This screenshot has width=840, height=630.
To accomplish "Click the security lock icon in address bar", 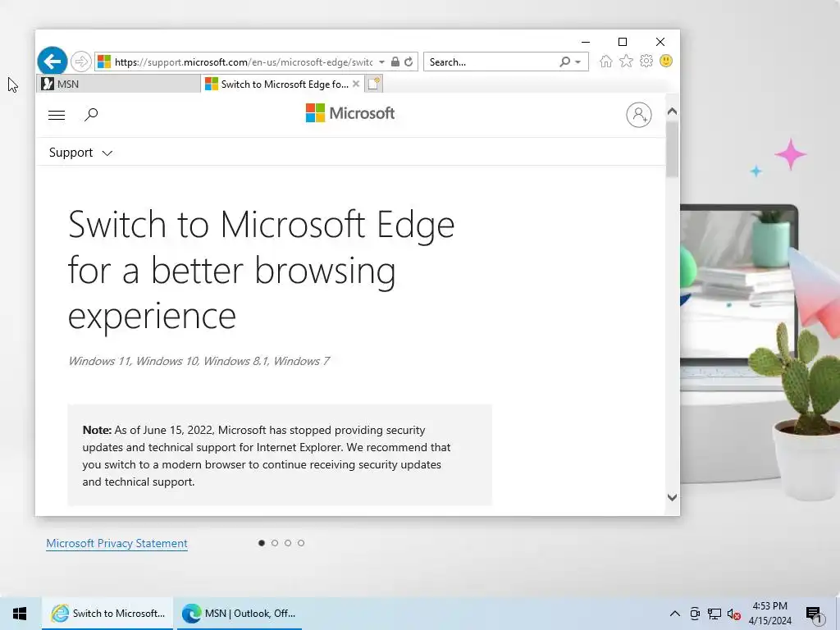I will click(x=395, y=62).
